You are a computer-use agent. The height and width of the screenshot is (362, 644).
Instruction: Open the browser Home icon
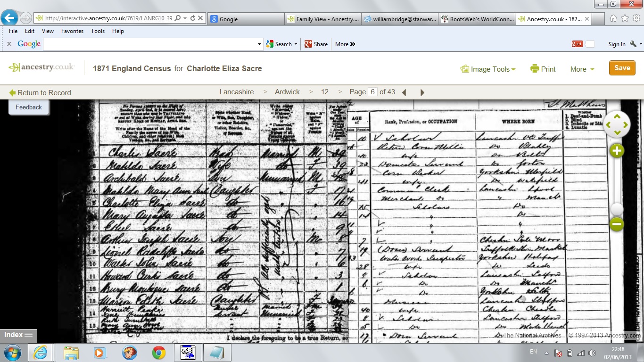(613, 18)
